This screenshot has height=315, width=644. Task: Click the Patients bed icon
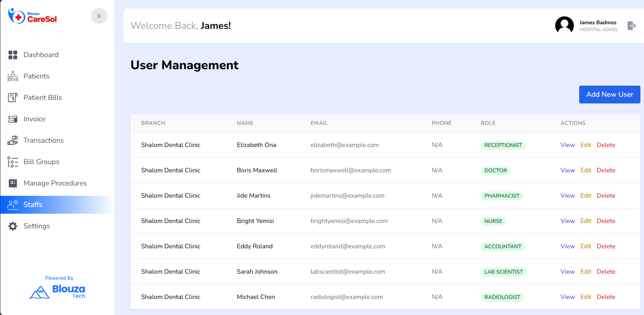click(x=13, y=76)
